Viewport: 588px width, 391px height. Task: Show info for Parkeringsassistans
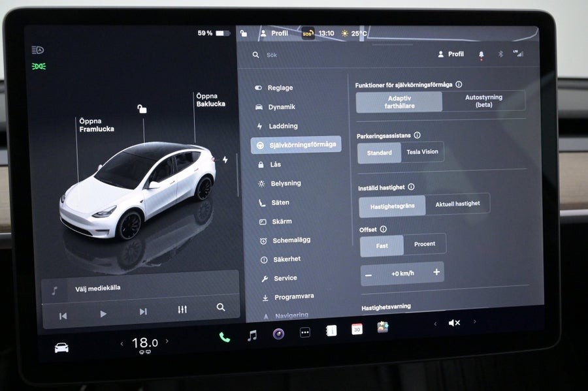[x=417, y=135]
